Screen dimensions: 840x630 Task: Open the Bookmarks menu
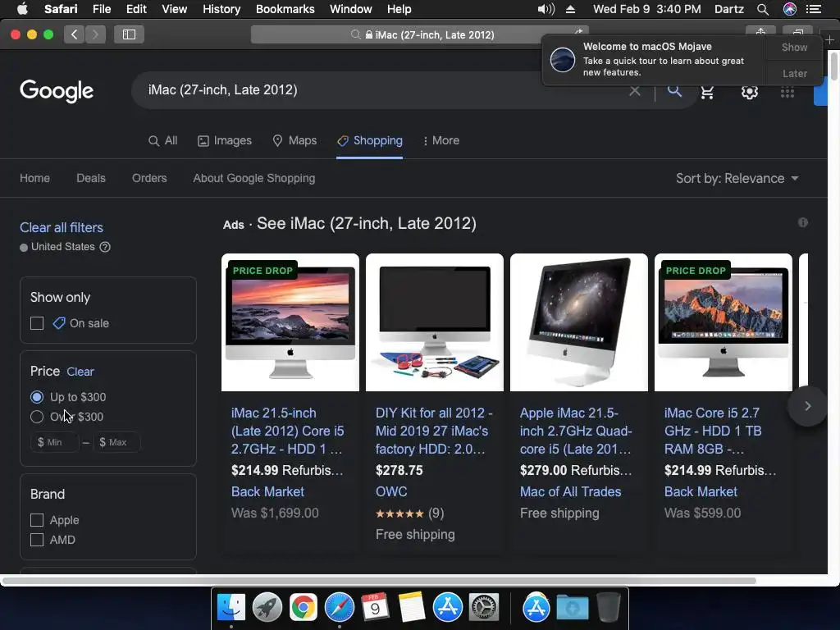pyautogui.click(x=285, y=9)
